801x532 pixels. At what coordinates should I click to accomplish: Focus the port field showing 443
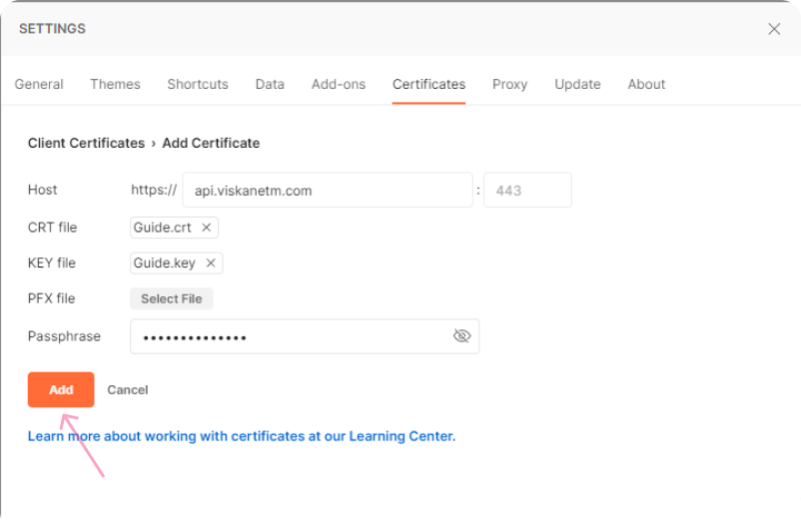pos(526,190)
